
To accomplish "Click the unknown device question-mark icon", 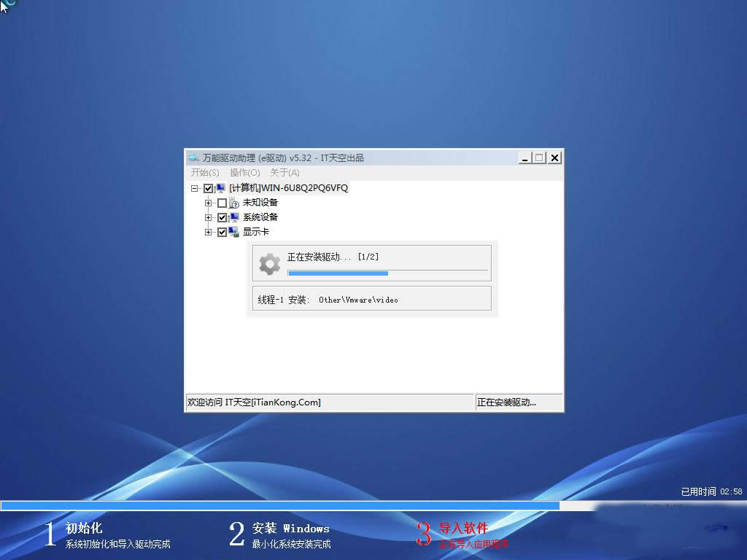I will point(234,203).
